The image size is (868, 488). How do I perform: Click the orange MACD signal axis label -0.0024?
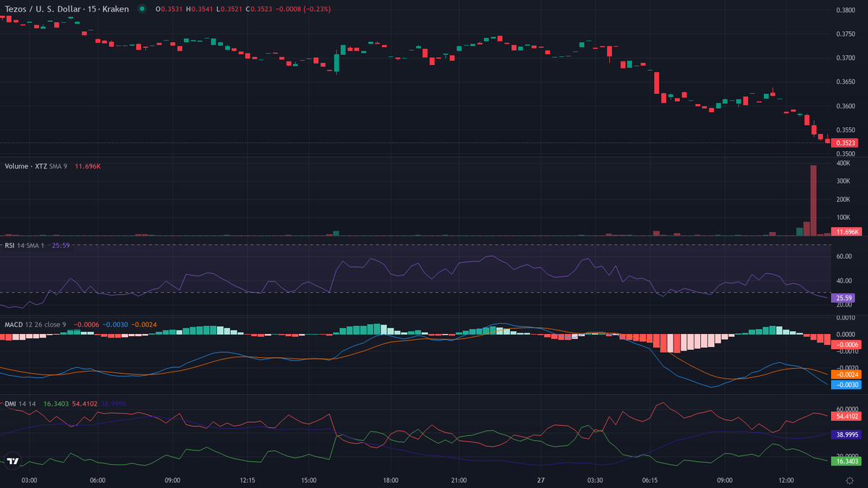[846, 374]
